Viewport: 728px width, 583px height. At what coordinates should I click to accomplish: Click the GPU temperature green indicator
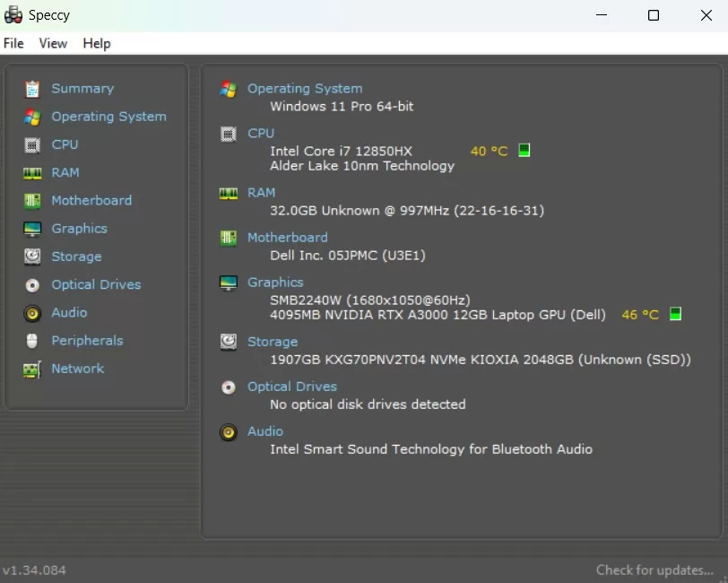pos(675,314)
